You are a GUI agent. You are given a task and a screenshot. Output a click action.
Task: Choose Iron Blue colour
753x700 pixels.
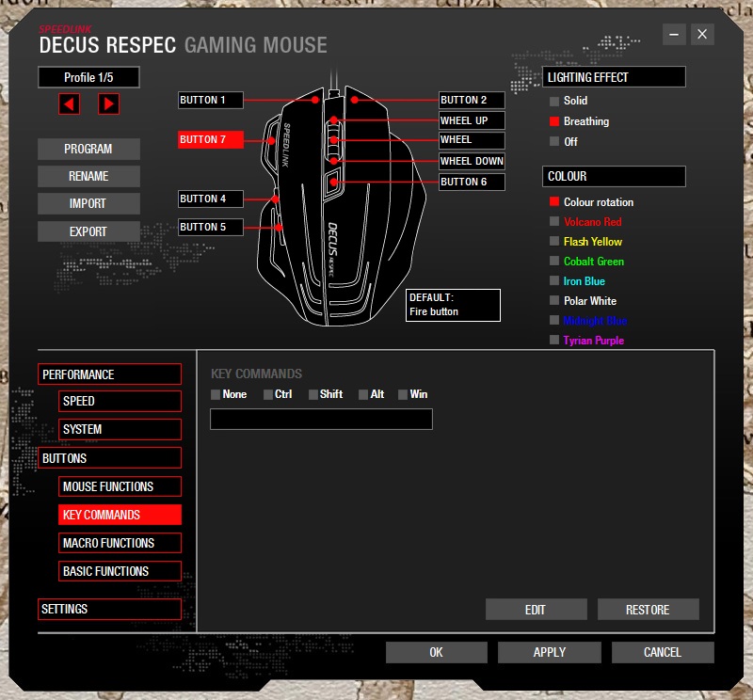point(554,280)
